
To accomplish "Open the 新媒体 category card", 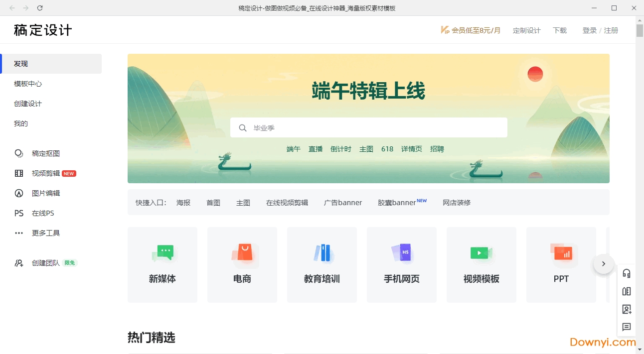I will 162,264.
